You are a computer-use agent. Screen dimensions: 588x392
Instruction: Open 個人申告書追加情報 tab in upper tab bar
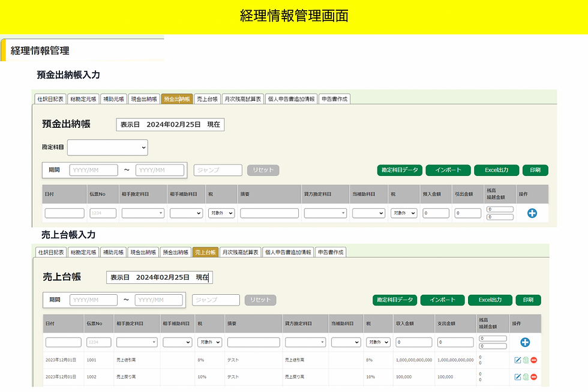292,99
